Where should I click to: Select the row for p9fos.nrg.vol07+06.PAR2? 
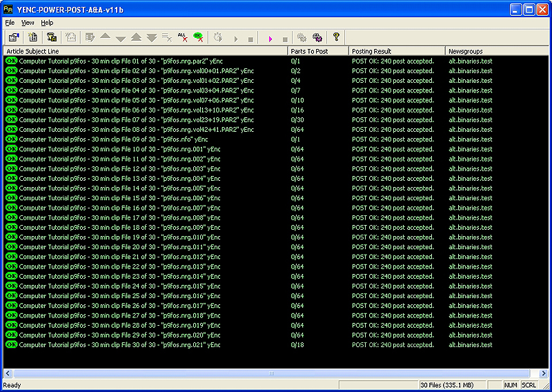point(276,100)
